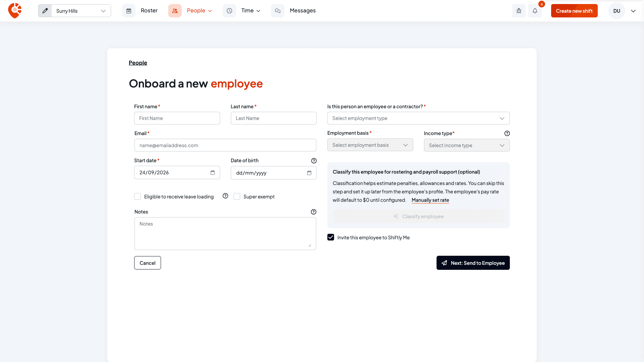Click the leave loading help icon
The height and width of the screenshot is (362, 644).
(225, 196)
